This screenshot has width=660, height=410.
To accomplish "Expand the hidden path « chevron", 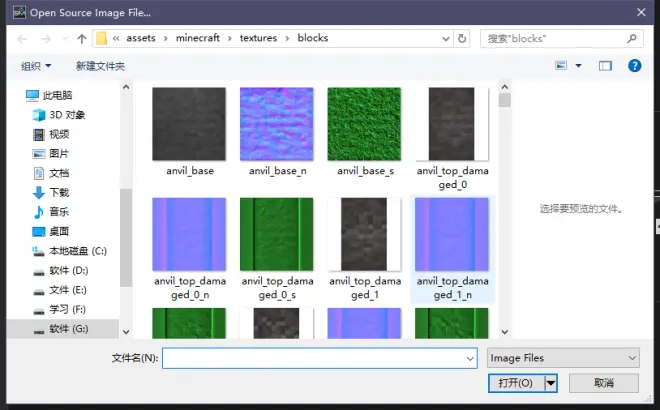I will coord(116,39).
